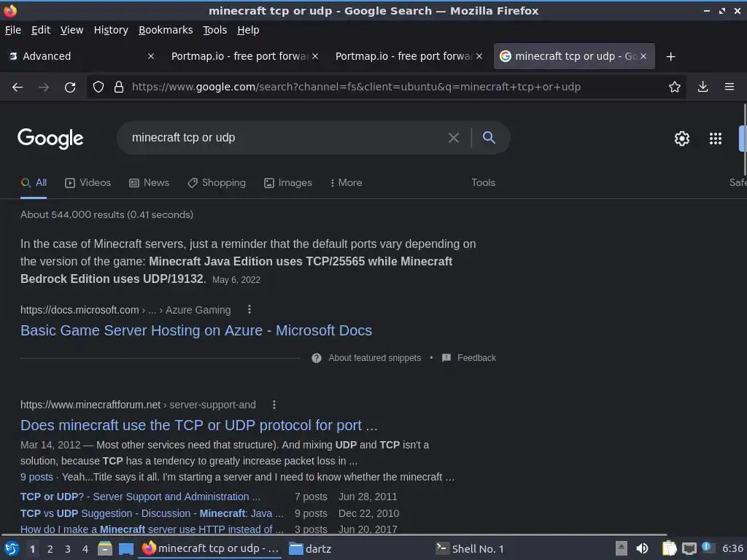Click the Google logo
Screen dimensions: 747x560
click(x=50, y=139)
